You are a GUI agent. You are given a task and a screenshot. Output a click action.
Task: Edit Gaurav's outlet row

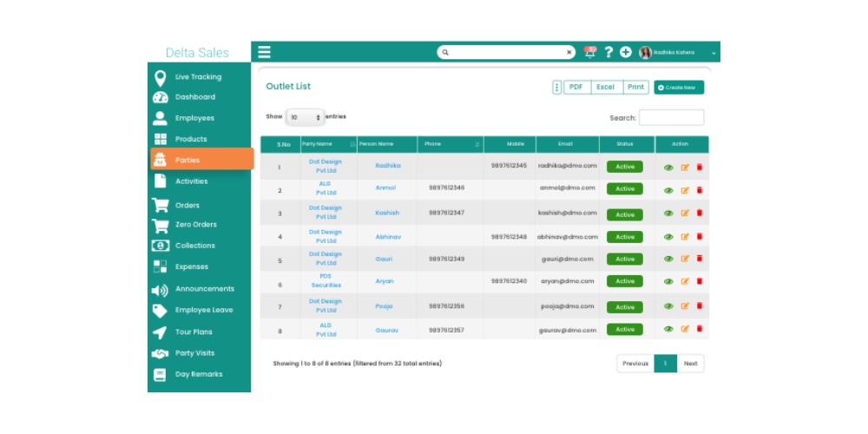685,329
